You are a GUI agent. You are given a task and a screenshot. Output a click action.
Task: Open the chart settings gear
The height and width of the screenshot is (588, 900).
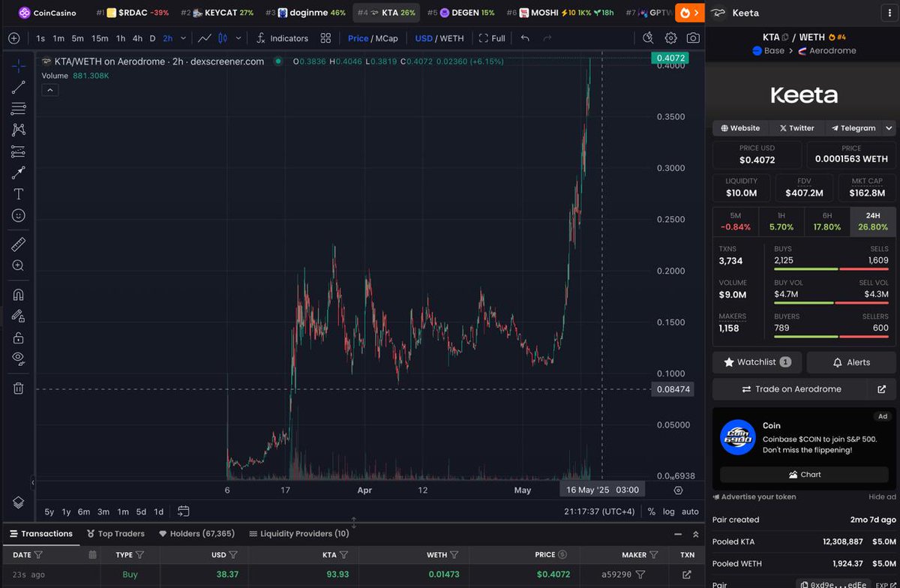670,38
